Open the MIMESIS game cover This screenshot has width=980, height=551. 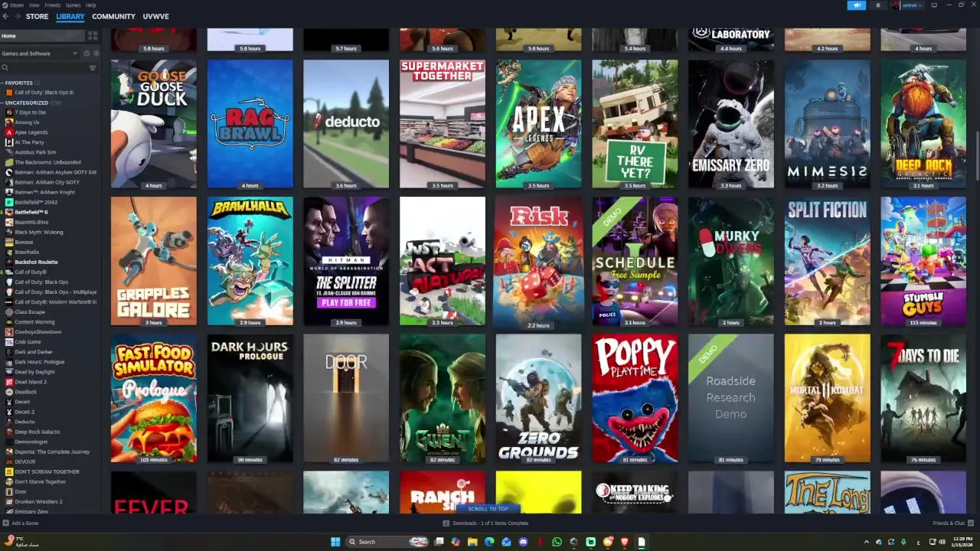[828, 124]
